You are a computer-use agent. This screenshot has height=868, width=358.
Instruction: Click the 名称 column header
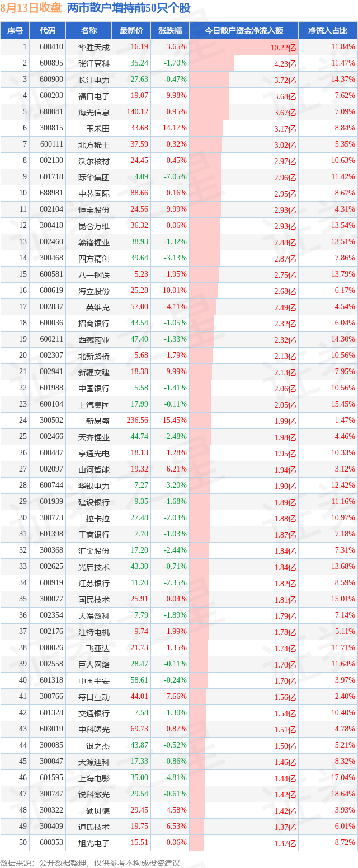click(88, 31)
